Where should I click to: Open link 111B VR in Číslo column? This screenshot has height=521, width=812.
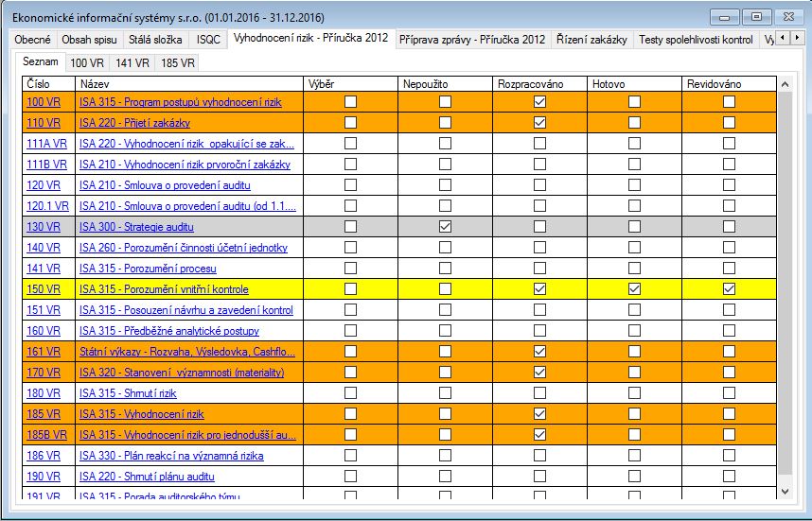point(46,164)
